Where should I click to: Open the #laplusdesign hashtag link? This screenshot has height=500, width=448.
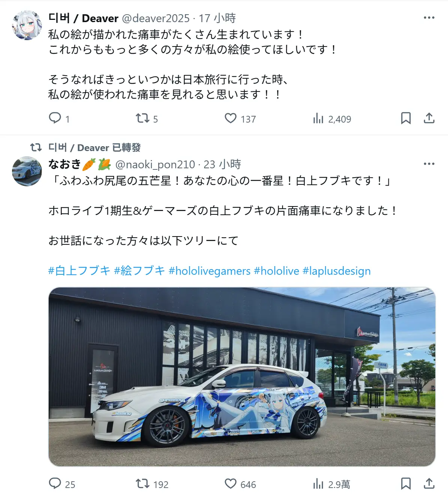click(x=336, y=271)
